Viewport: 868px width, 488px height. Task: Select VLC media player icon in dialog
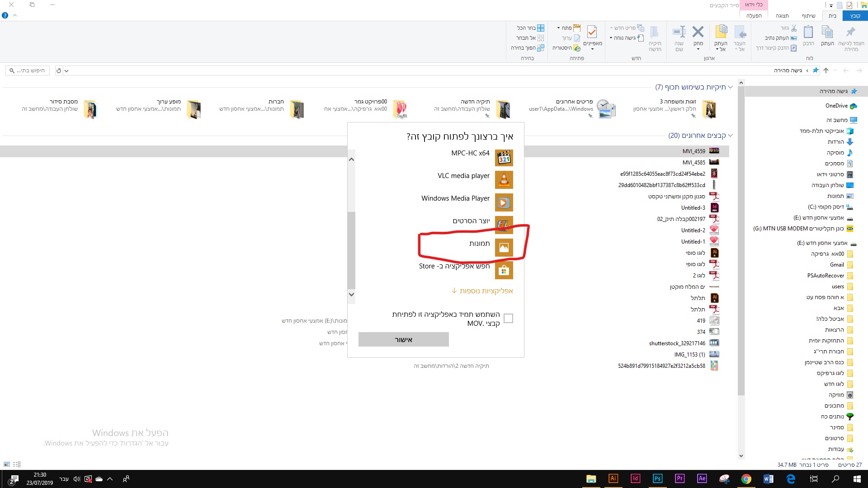tap(504, 180)
